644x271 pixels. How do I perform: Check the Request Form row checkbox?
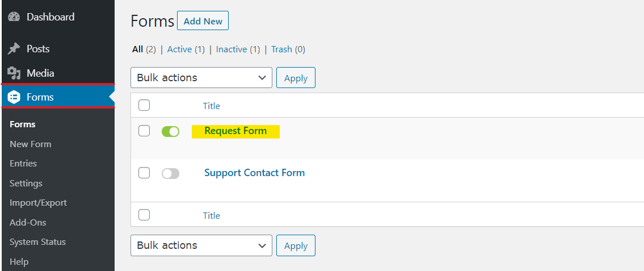coord(144,131)
